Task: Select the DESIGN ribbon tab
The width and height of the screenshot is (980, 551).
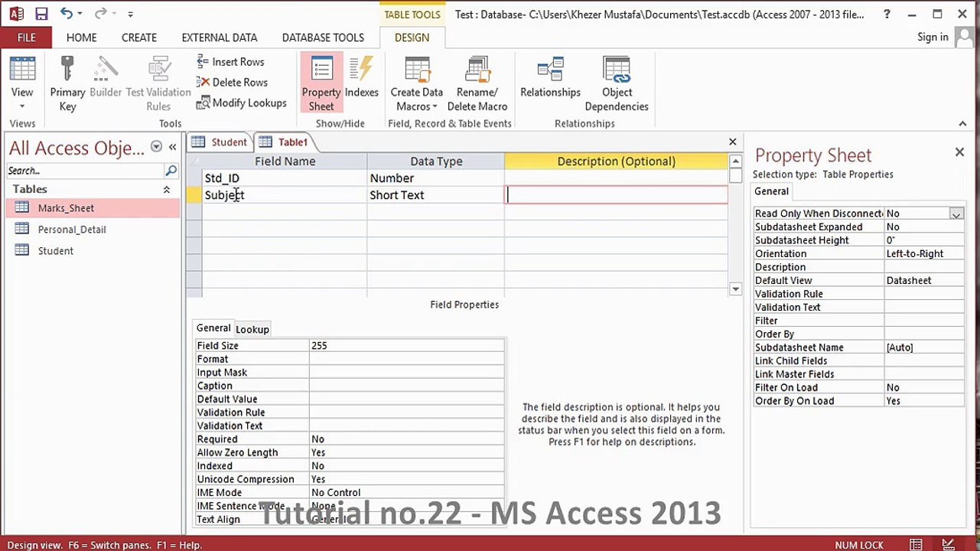Action: click(x=412, y=37)
